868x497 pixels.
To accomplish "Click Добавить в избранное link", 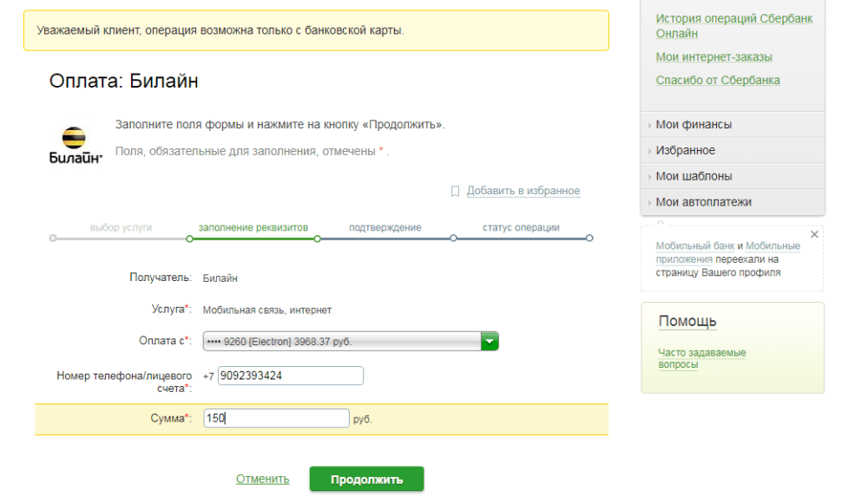I will coord(523,191).
